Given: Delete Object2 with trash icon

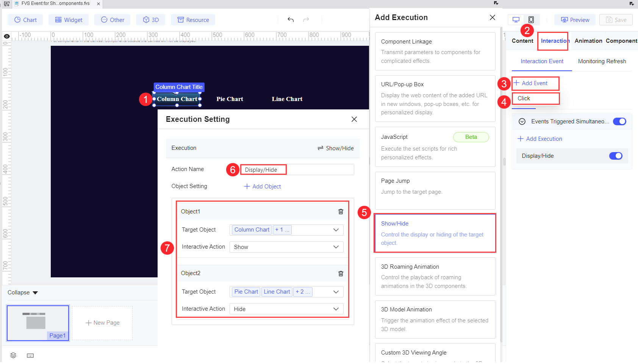Looking at the screenshot, I should [341, 273].
